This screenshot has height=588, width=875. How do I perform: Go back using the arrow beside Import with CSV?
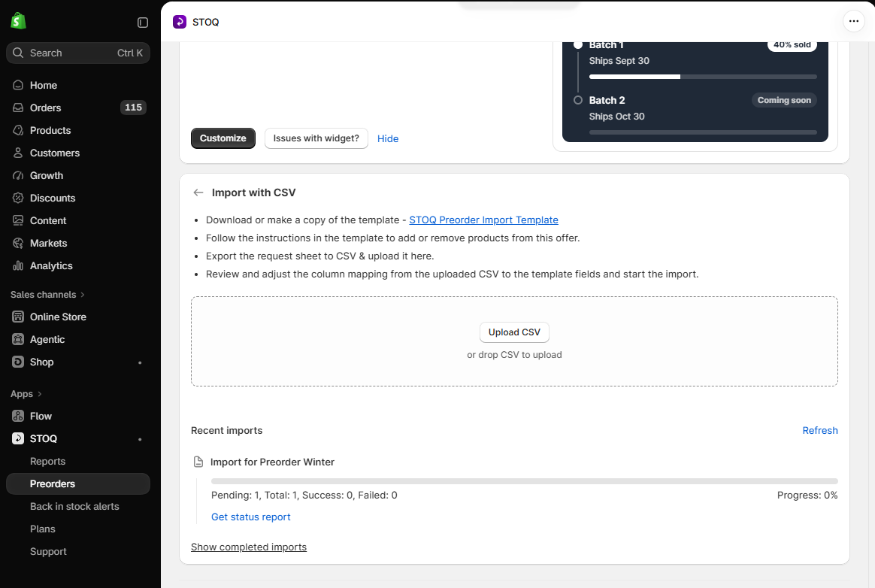tap(198, 192)
